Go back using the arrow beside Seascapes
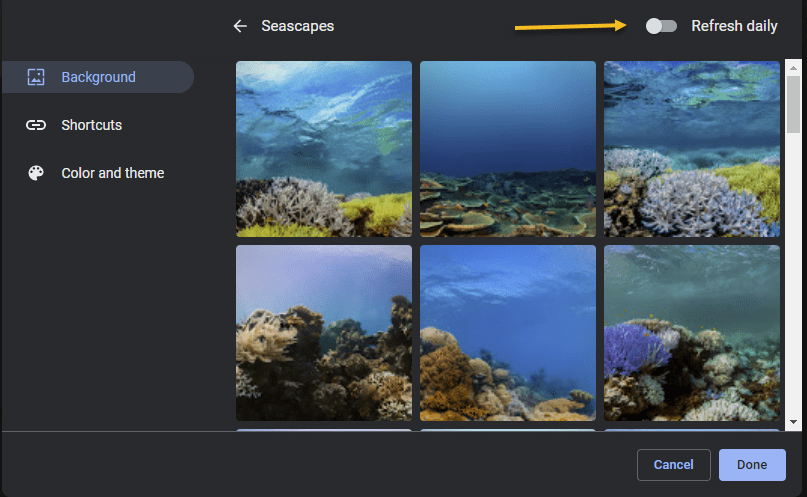Viewport: 807px width, 497px height. coord(239,26)
